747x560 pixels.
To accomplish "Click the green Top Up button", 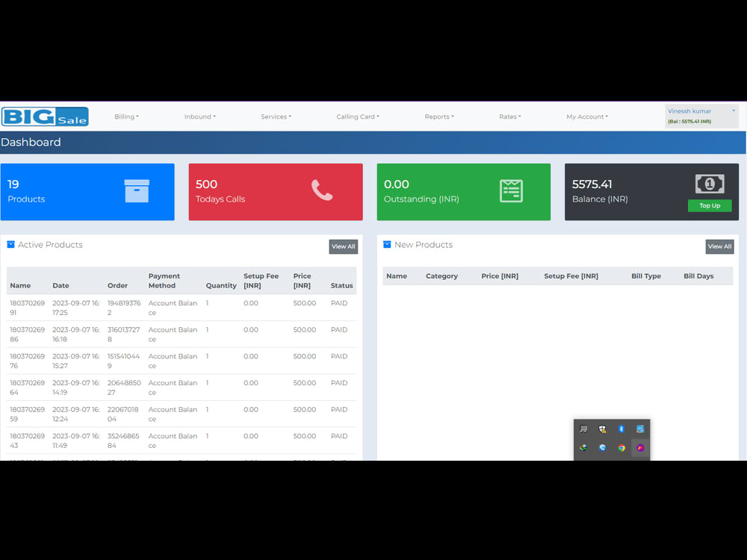I will [710, 206].
